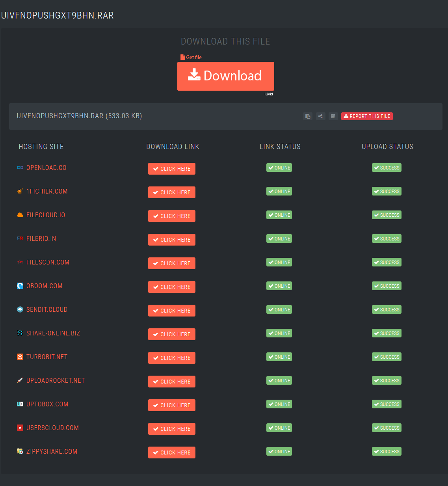Click the Click Here button for Openload.co
Image resolution: width=448 pixels, height=486 pixels.
pos(172,169)
